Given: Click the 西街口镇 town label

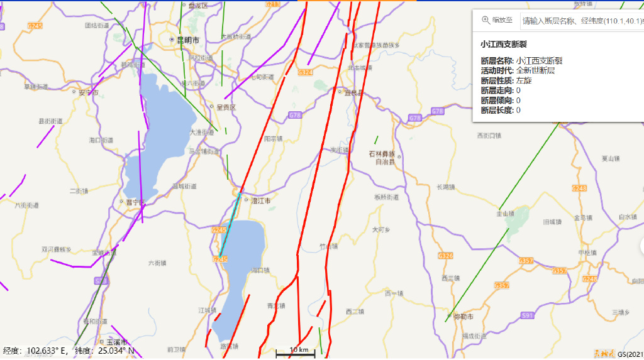Looking at the screenshot, I should [489, 136].
